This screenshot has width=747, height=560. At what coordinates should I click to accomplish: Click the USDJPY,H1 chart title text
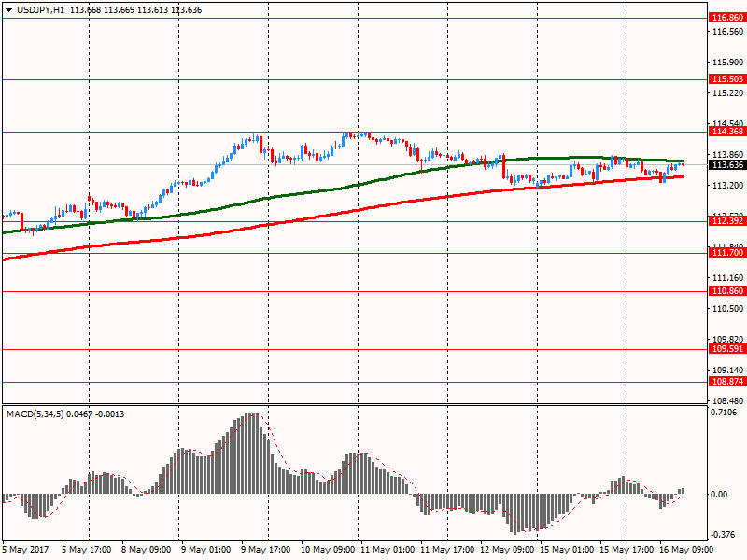(40, 10)
